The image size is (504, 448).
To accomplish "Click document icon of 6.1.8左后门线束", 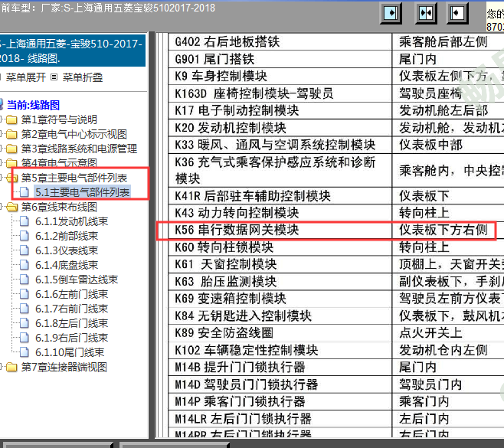I will (25, 323).
